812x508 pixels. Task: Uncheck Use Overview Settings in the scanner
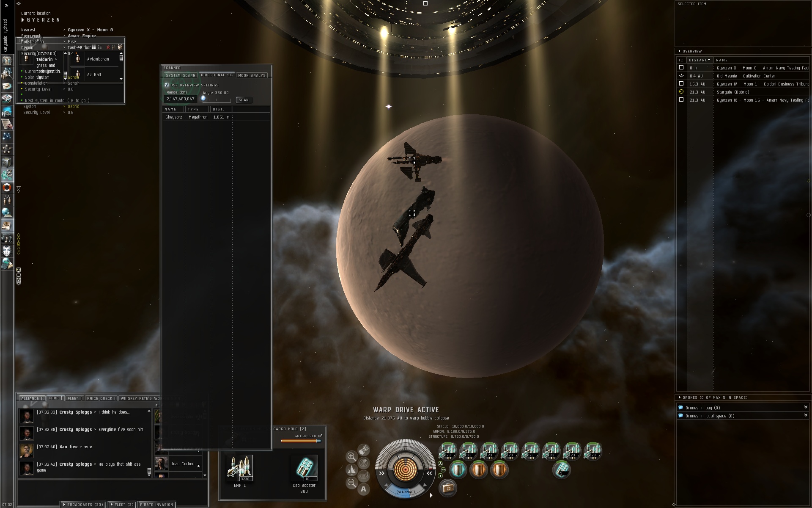(x=167, y=85)
